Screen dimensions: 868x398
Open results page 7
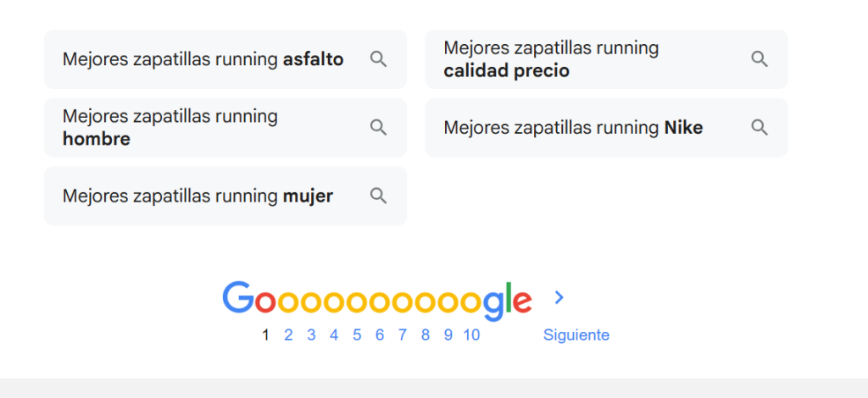click(x=403, y=335)
